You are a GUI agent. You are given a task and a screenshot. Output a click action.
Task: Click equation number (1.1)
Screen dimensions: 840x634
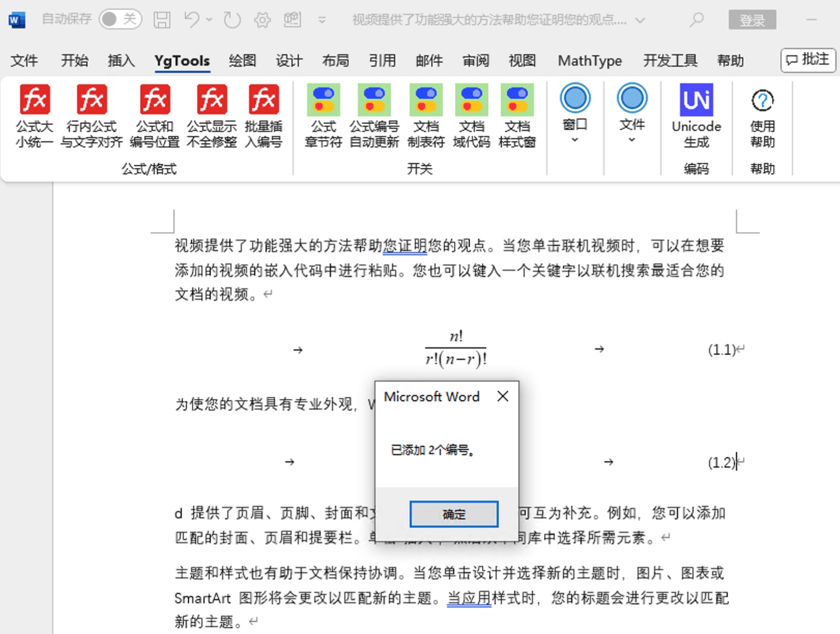(x=722, y=350)
